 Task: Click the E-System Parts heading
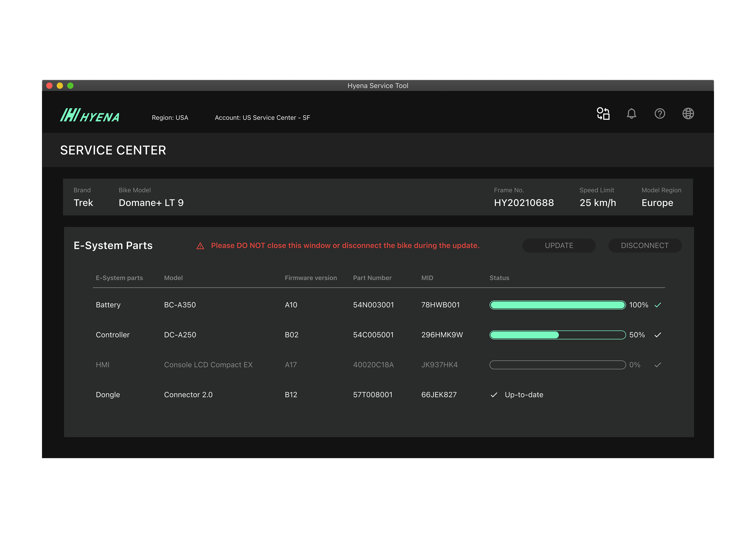113,245
